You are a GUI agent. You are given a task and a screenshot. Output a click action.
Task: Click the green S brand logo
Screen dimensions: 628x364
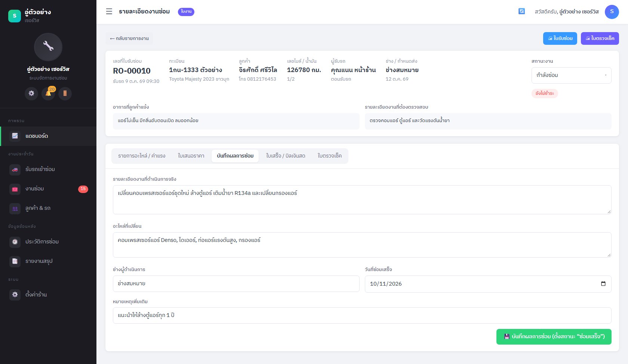(x=15, y=16)
